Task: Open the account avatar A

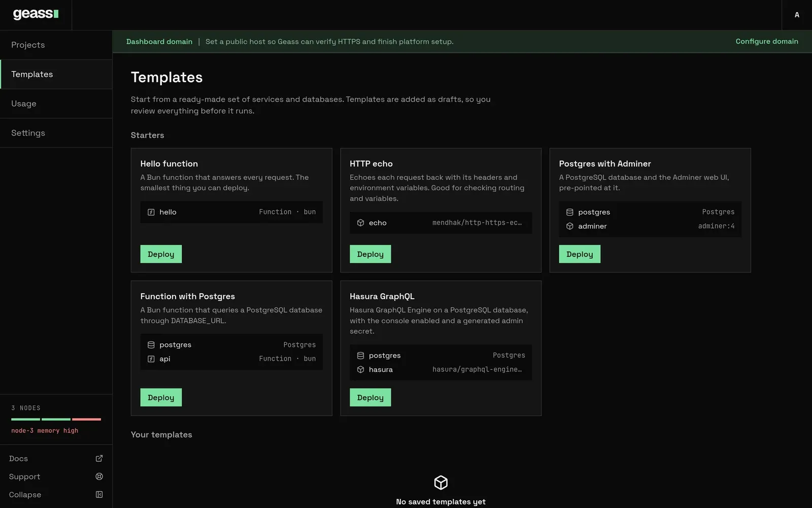Action: (x=797, y=15)
